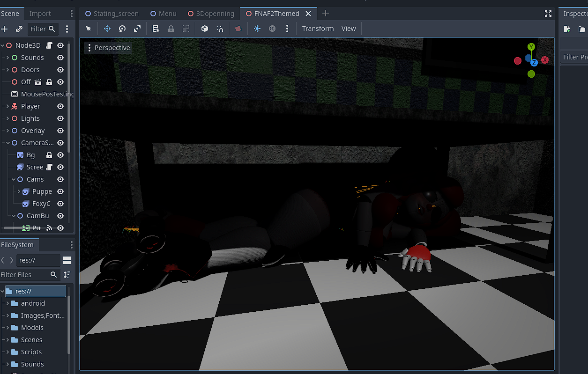The height and width of the screenshot is (374, 588).
Task: Hide the Lights node
Action: point(60,118)
